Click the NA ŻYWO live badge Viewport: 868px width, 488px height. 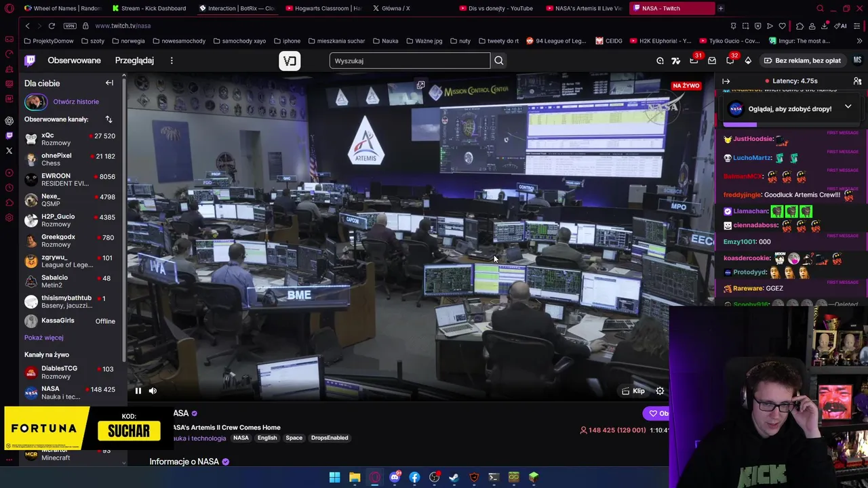[686, 86]
